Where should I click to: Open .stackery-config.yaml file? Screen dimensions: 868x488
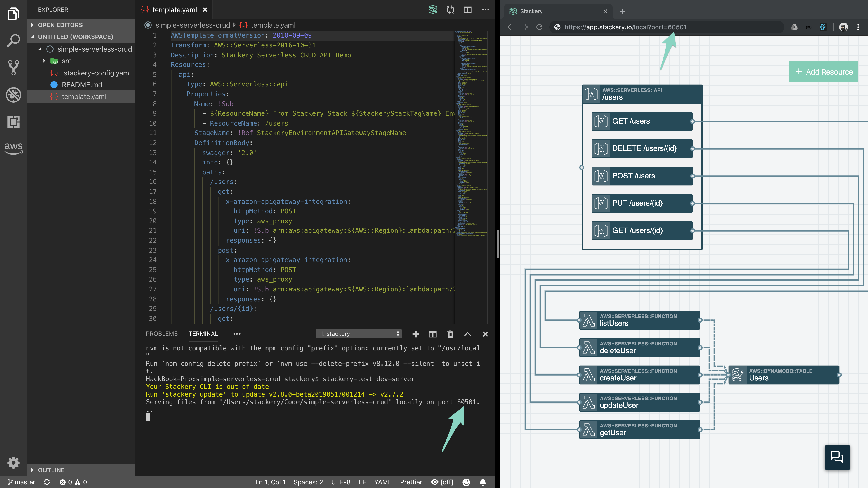pyautogui.click(x=81, y=73)
